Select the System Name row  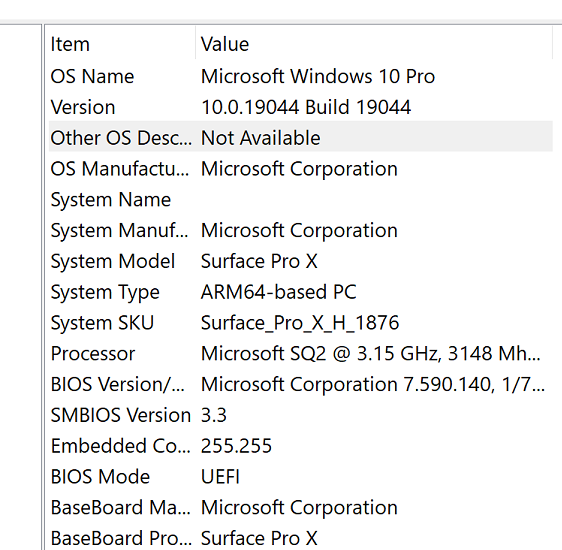click(300, 200)
